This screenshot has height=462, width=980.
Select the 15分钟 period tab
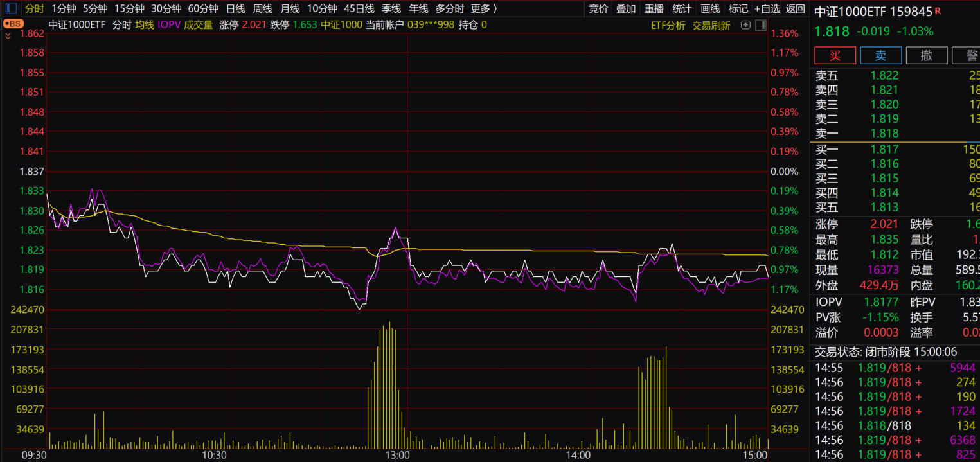(129, 9)
